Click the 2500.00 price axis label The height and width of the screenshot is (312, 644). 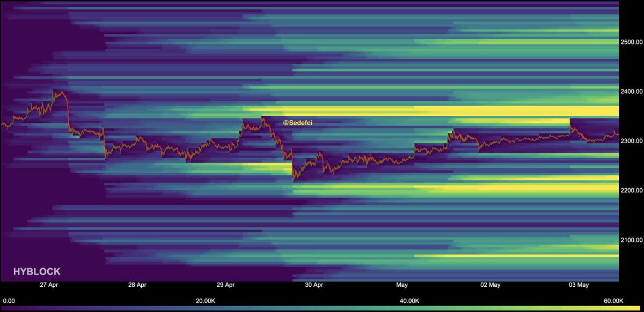(x=632, y=42)
